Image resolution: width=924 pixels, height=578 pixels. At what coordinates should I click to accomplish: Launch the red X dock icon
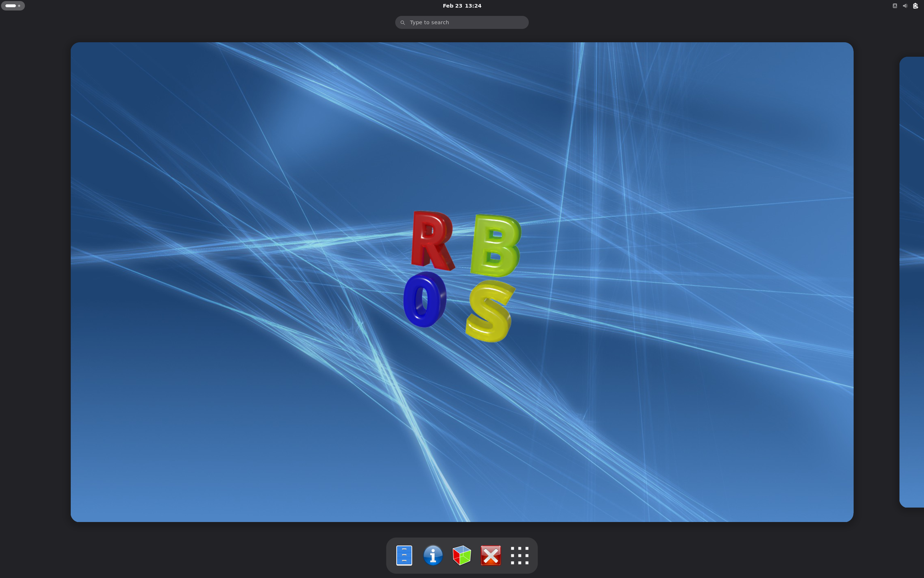click(491, 555)
